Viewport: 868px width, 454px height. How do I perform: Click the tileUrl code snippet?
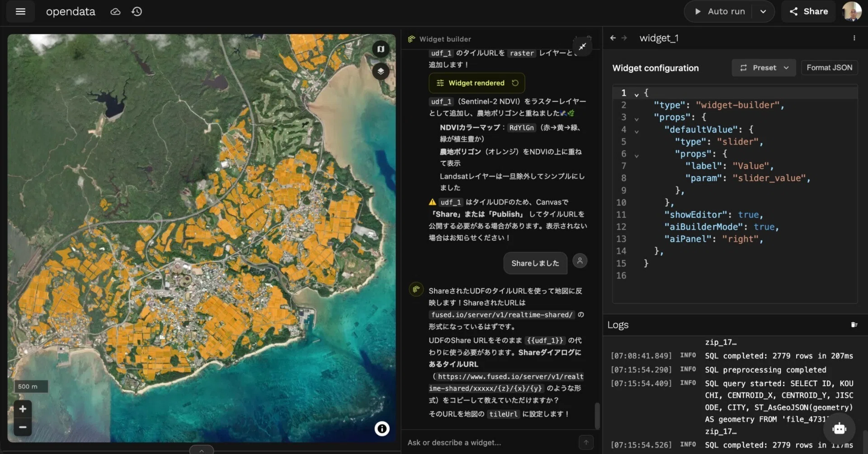click(503, 414)
